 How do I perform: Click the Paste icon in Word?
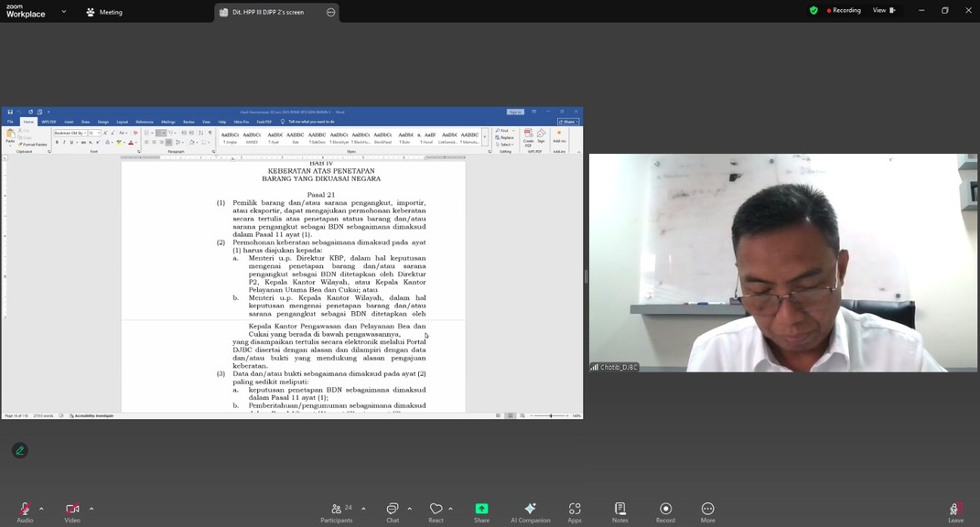tap(10, 136)
